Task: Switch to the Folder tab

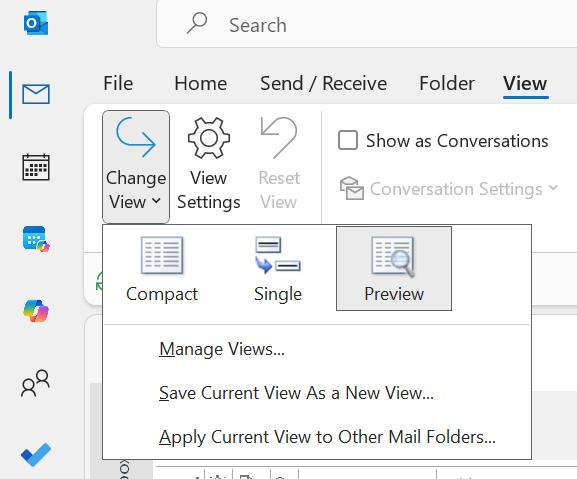Action: pyautogui.click(x=447, y=83)
